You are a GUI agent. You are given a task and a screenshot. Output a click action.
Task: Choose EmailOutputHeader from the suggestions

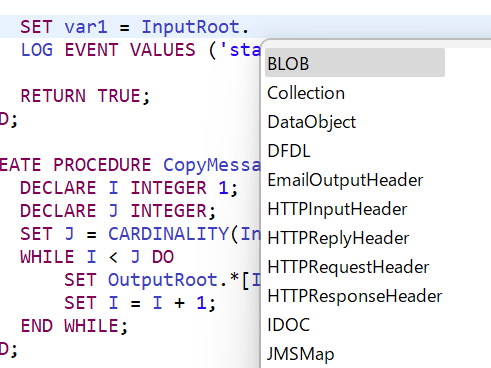click(345, 180)
